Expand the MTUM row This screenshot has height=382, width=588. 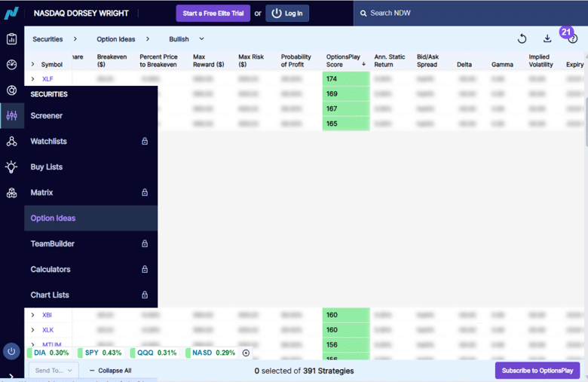pyautogui.click(x=32, y=344)
